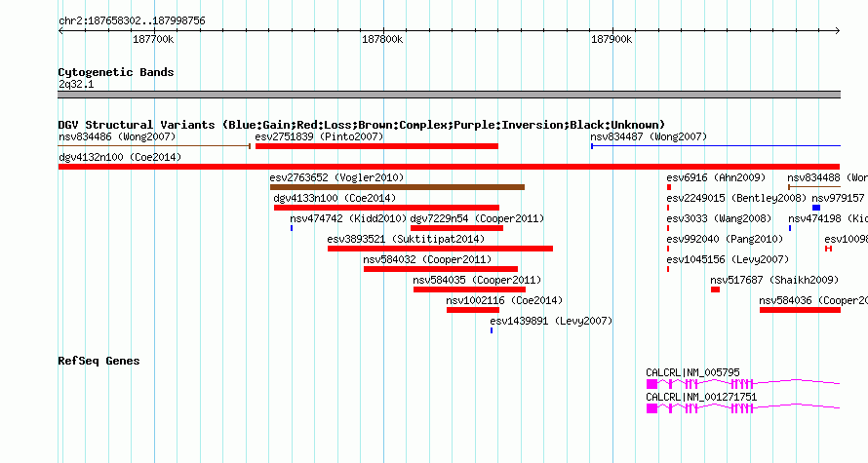Select variant esv3033 (Wang2008) label
The height and width of the screenshot is (463, 868).
coord(719,218)
